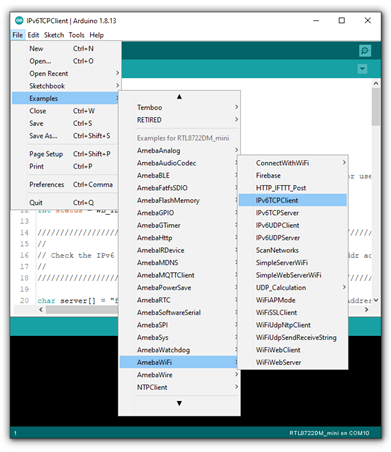Viewport: 391px width, 452px height.
Task: Open the SimpleServerWiFi example
Action: [293, 263]
